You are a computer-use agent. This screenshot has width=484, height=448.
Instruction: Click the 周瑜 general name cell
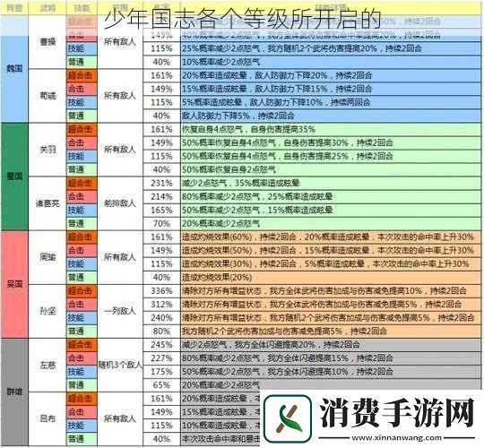tap(48, 257)
